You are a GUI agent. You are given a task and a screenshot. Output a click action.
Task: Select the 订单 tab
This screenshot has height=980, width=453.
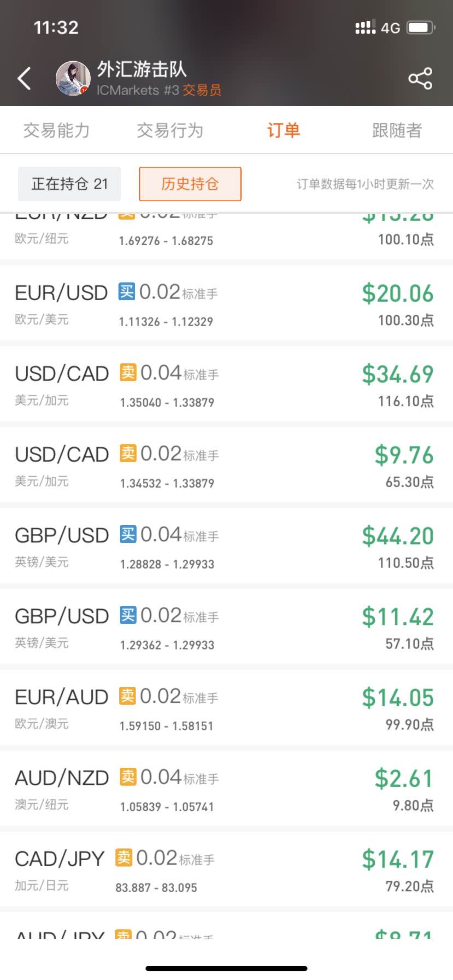pos(283,130)
